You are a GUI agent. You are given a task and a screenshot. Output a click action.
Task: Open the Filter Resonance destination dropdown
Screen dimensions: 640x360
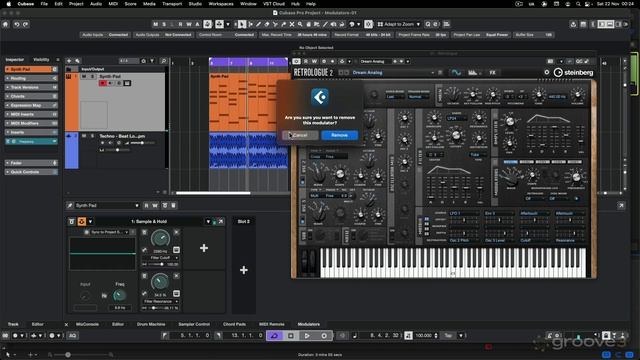pyautogui.click(x=160, y=301)
